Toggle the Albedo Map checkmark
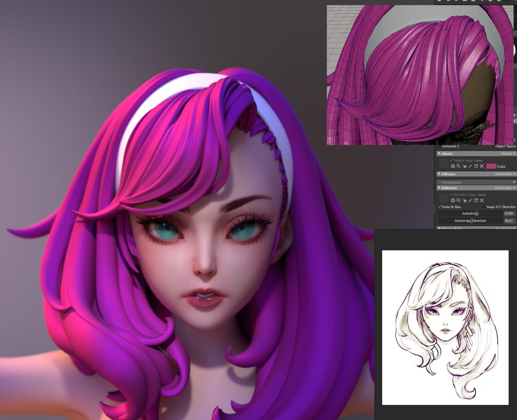The image size is (517, 420). click(x=451, y=160)
